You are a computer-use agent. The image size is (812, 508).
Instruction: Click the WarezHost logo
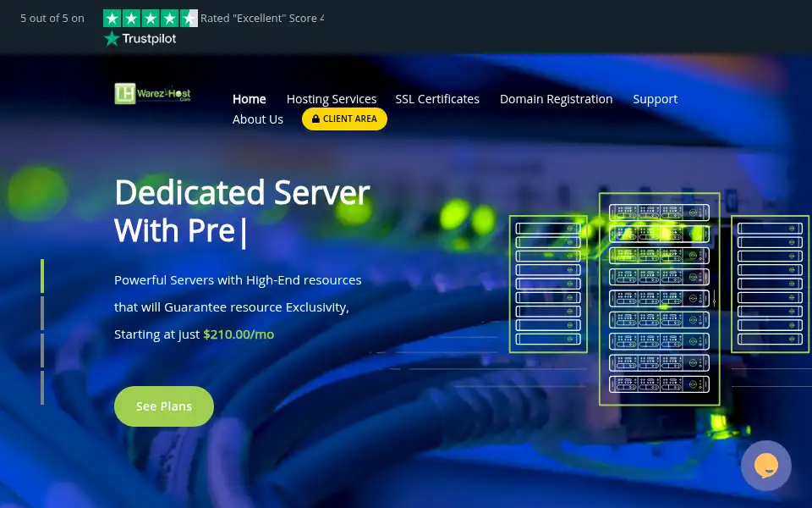tap(153, 93)
